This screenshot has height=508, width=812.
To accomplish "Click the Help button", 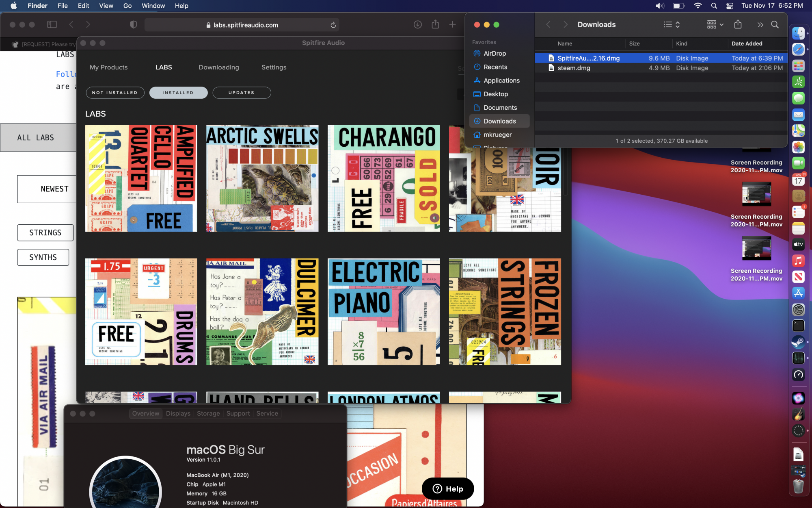I will tap(448, 489).
